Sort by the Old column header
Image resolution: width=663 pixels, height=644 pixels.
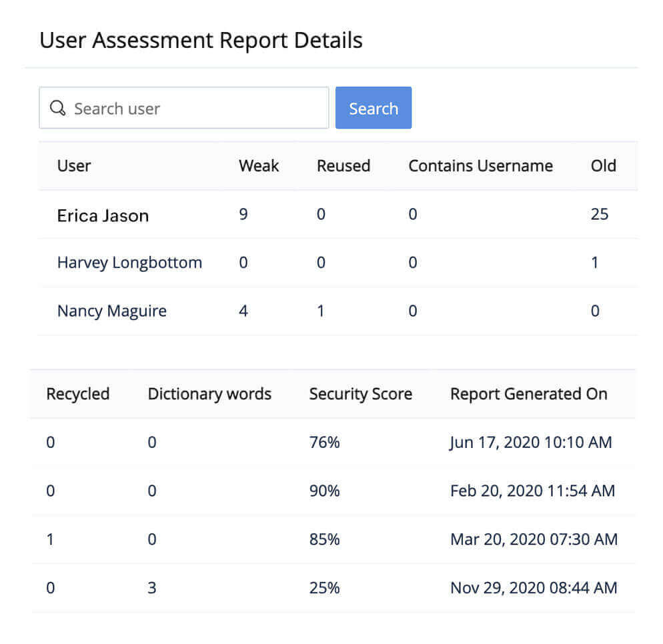(x=603, y=166)
